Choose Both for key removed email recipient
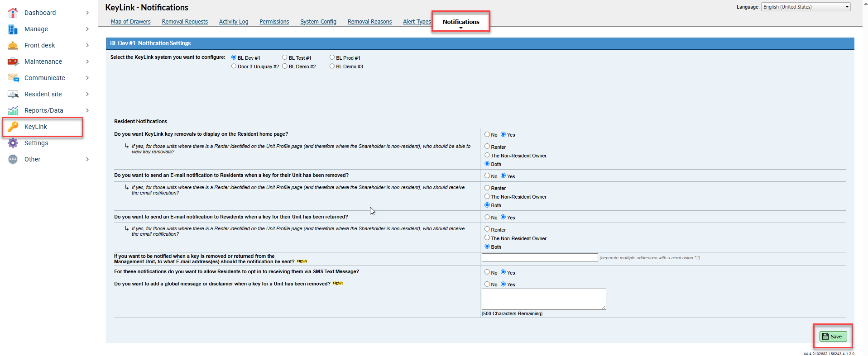 [x=487, y=205]
